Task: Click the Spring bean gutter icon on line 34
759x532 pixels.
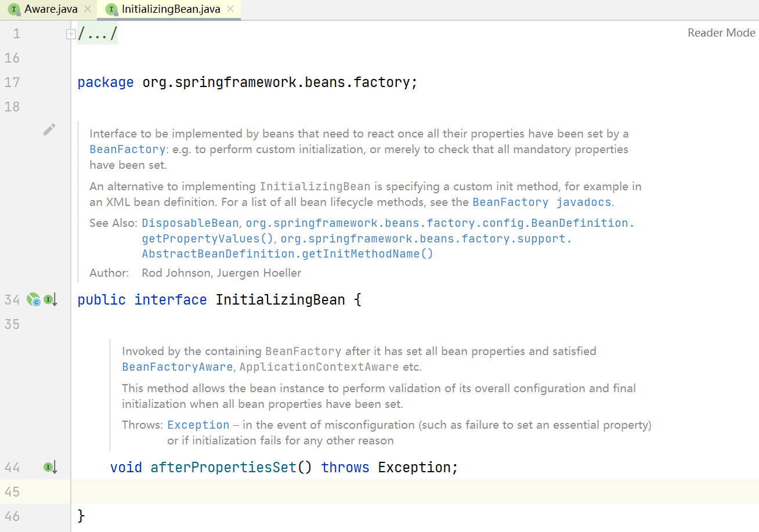Action: point(34,300)
